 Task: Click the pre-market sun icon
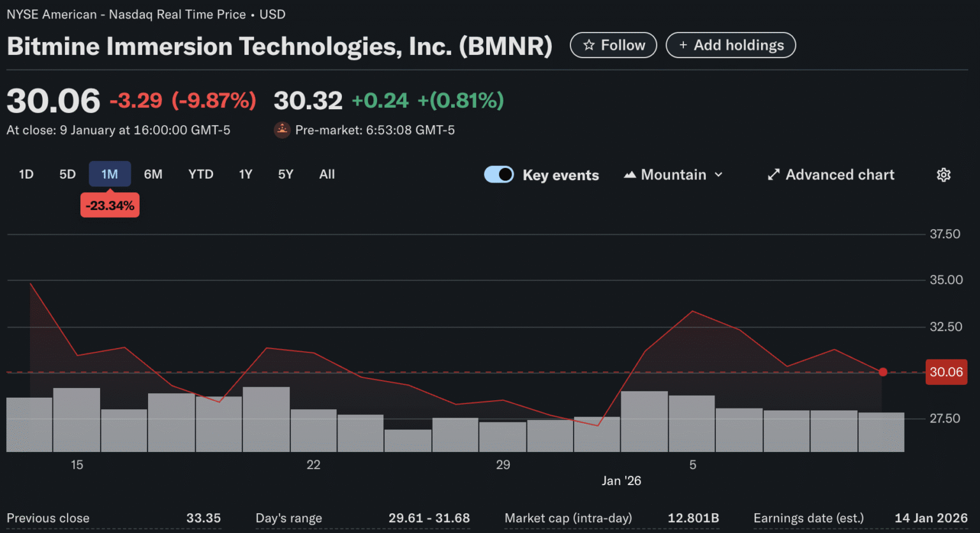[282, 130]
